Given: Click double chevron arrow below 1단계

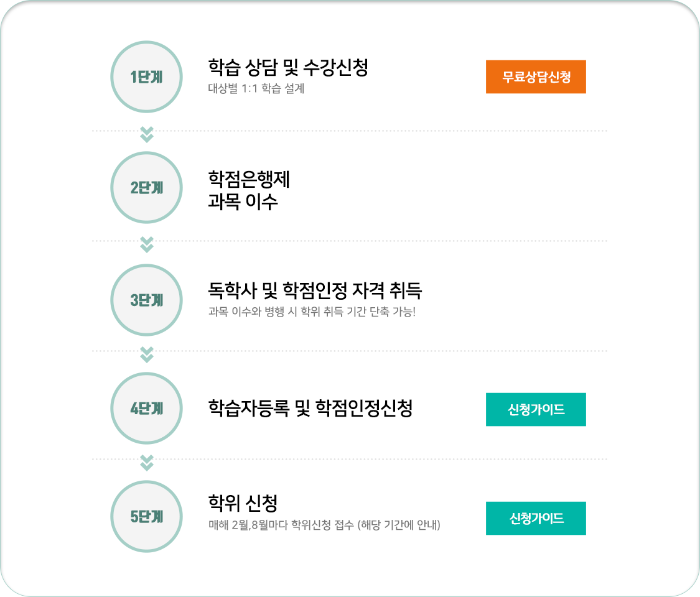Looking at the screenshot, I should (x=146, y=134).
